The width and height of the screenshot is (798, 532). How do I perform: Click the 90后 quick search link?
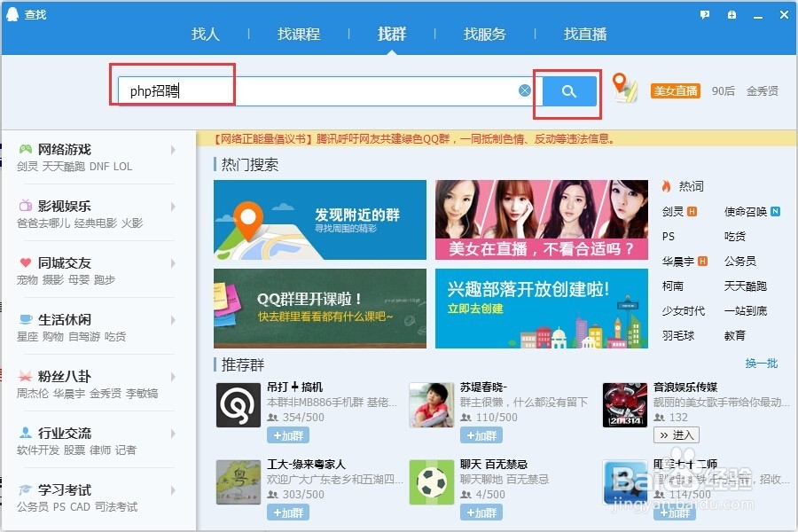[724, 91]
